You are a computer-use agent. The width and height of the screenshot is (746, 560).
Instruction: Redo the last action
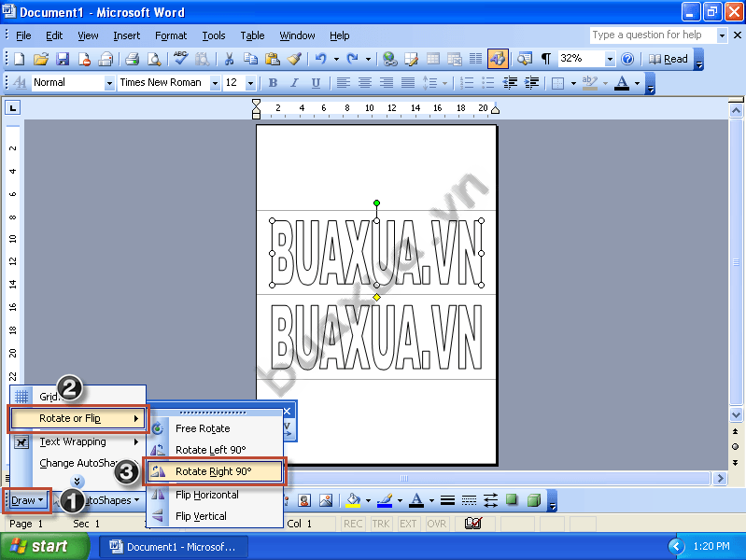click(x=353, y=59)
